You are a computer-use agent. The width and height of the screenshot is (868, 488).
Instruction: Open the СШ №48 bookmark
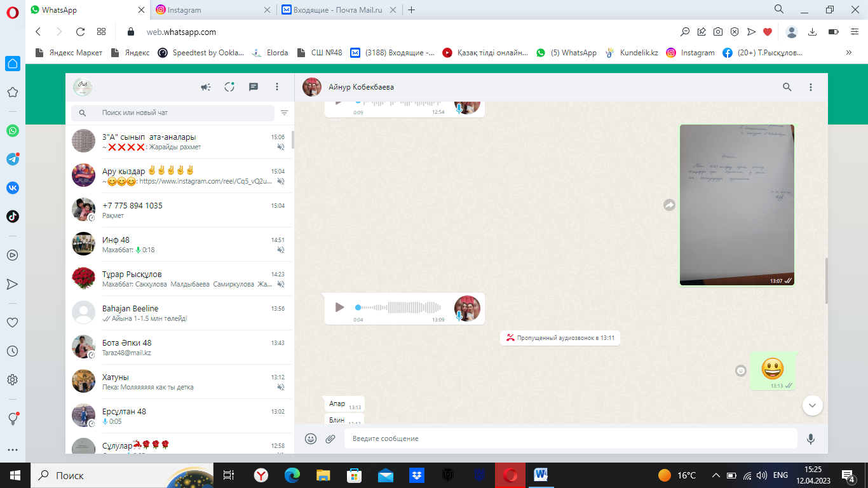[x=320, y=53]
